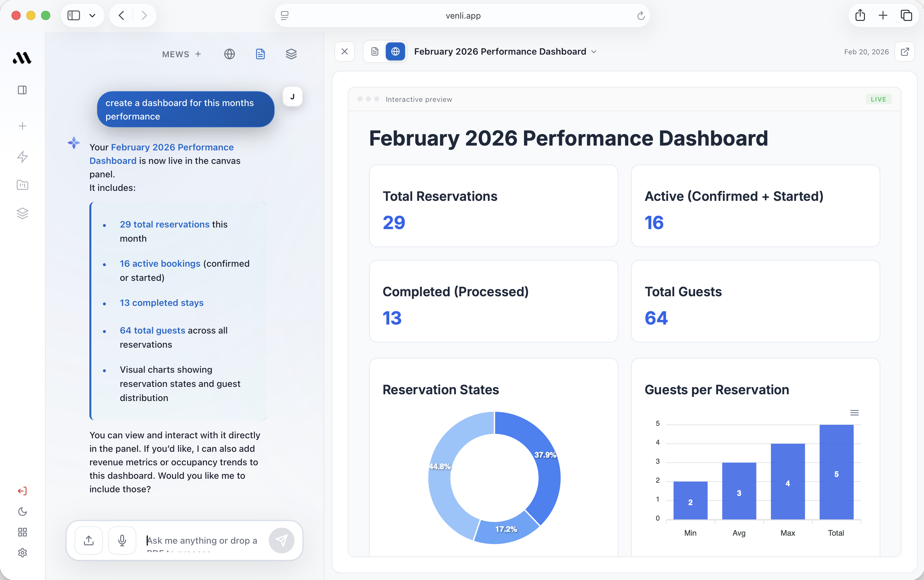
Task: Open the blue document icon above the chat
Action: point(260,54)
